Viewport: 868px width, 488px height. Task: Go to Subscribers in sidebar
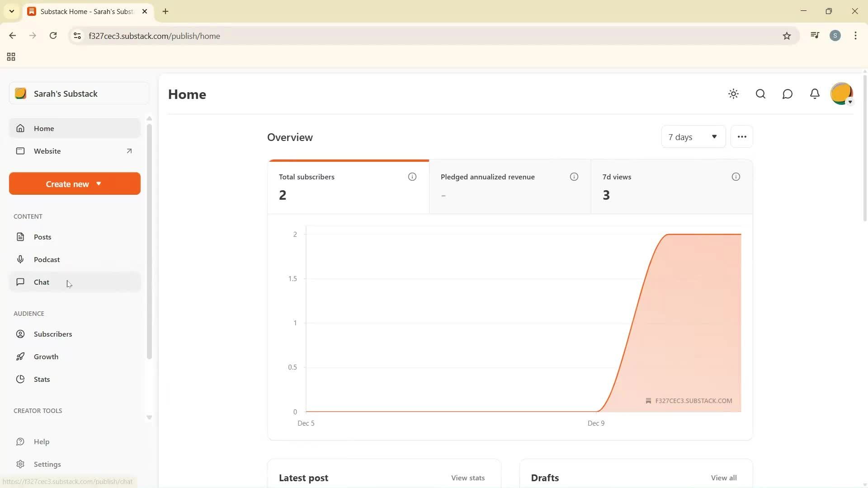[52, 334]
